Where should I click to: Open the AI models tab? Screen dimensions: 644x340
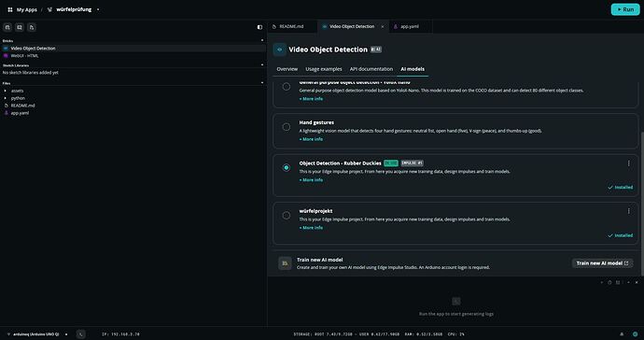pos(413,69)
